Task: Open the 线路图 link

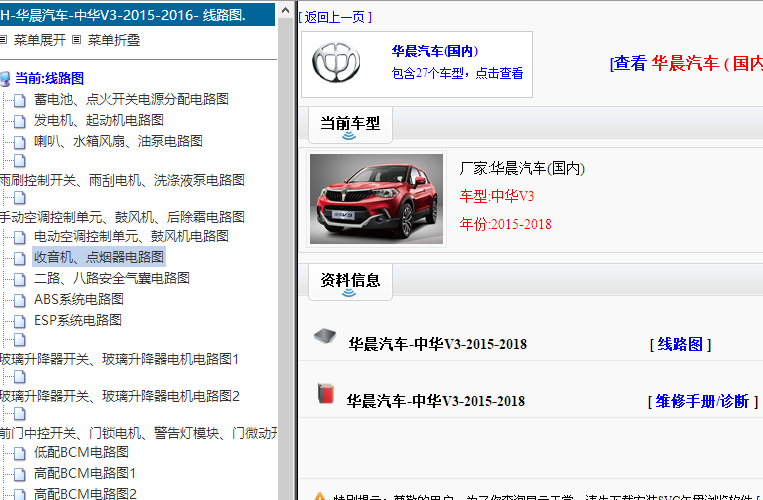Action: pyautogui.click(x=680, y=344)
